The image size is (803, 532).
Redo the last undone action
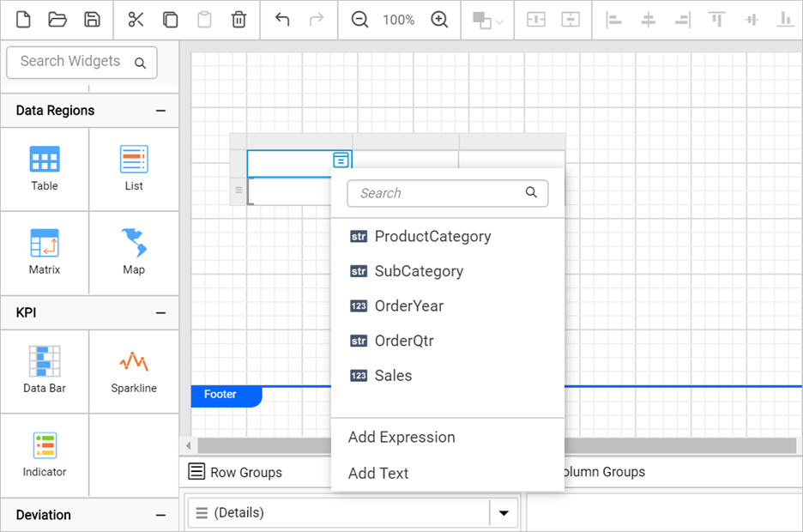pos(317,20)
